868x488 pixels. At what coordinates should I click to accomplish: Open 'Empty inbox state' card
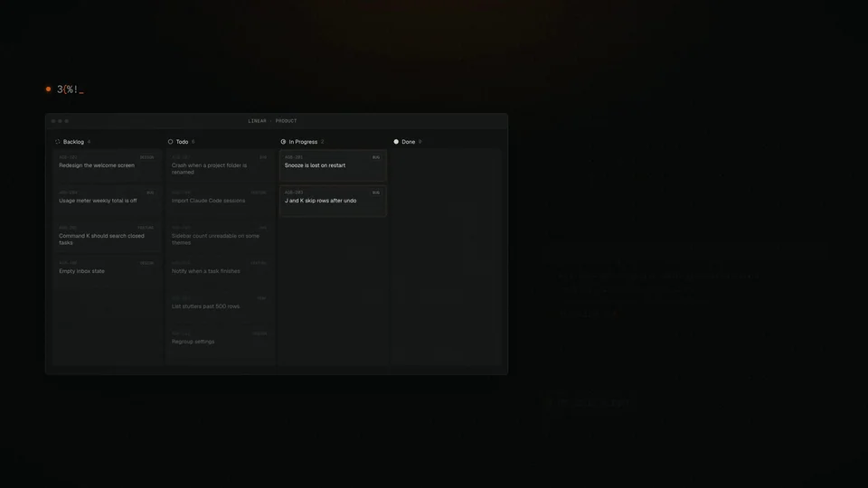coord(107,270)
